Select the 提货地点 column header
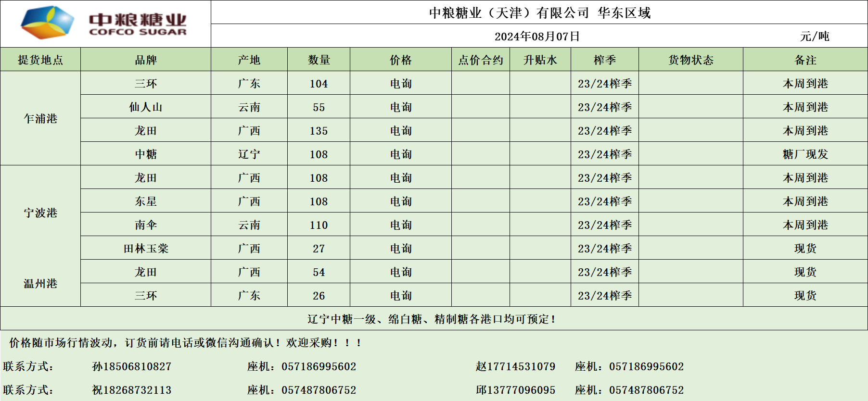This screenshot has height=401, width=868. (40, 60)
